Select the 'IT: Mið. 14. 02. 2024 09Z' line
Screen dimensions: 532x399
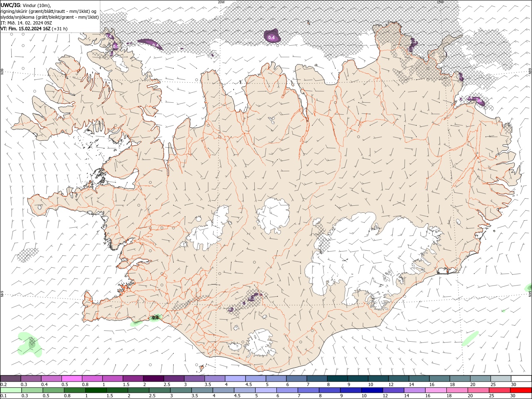pyautogui.click(x=26, y=23)
